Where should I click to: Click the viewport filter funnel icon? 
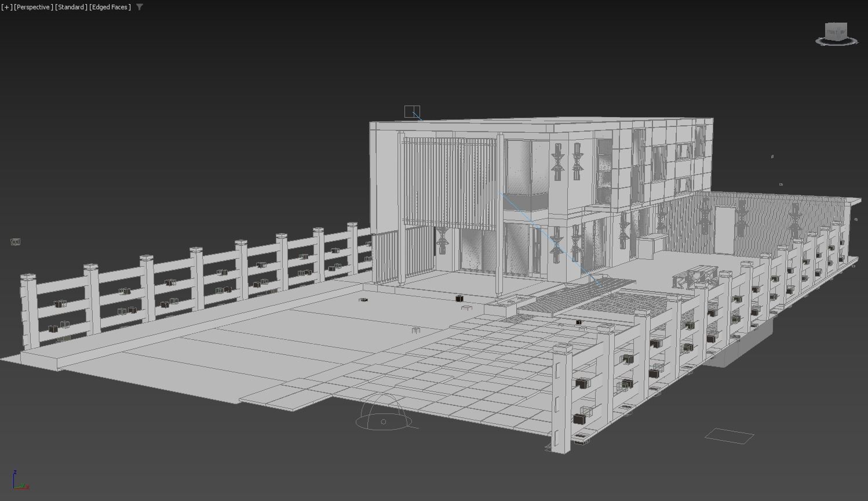[140, 7]
